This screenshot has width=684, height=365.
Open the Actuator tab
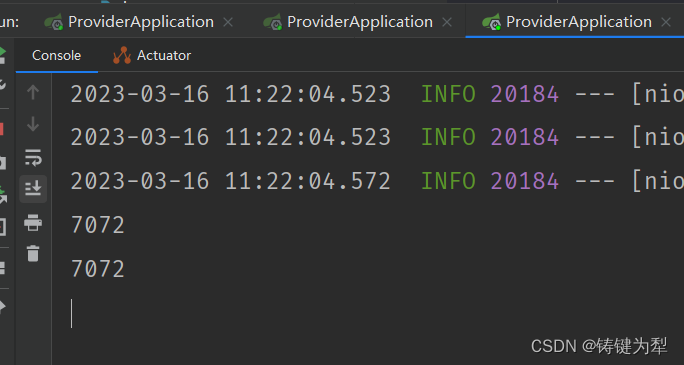151,55
